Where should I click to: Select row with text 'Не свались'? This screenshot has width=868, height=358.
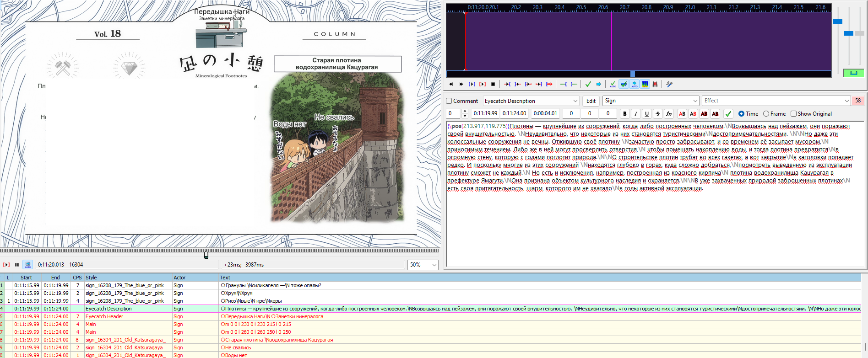coord(430,347)
